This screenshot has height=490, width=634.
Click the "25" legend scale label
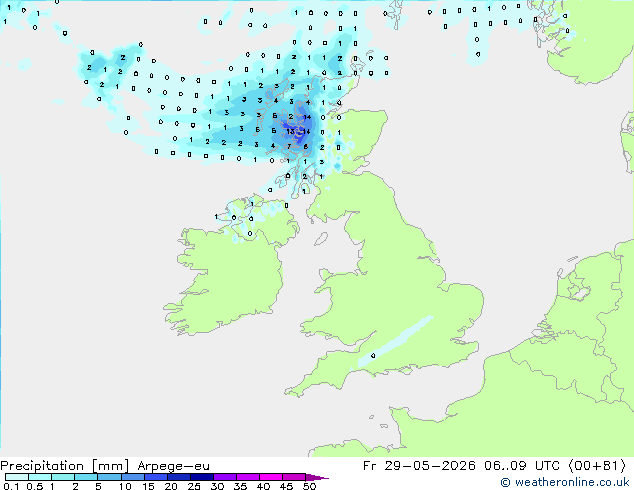[x=194, y=486]
